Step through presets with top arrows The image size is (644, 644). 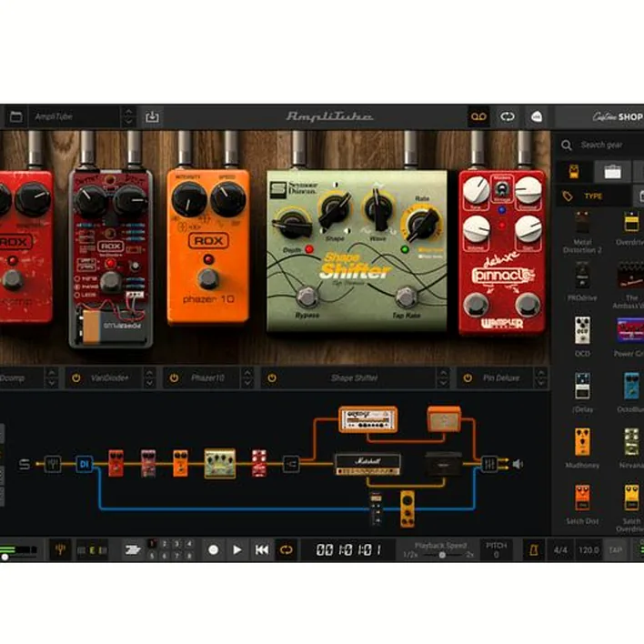click(x=128, y=116)
